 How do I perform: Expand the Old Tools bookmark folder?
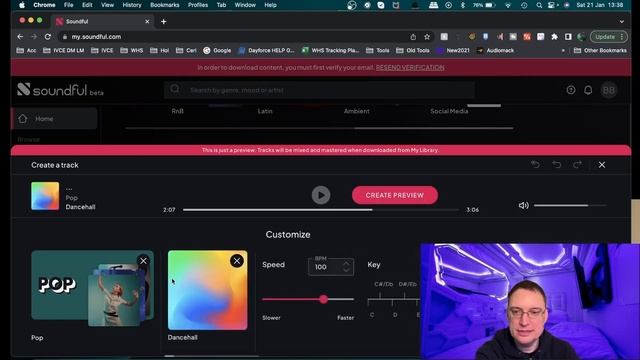pyautogui.click(x=413, y=50)
